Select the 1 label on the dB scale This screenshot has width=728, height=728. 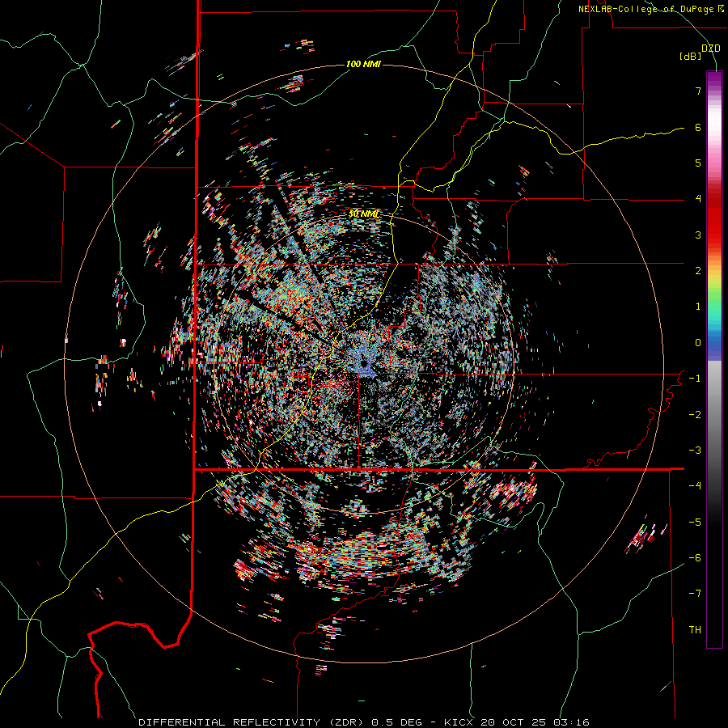[698, 307]
